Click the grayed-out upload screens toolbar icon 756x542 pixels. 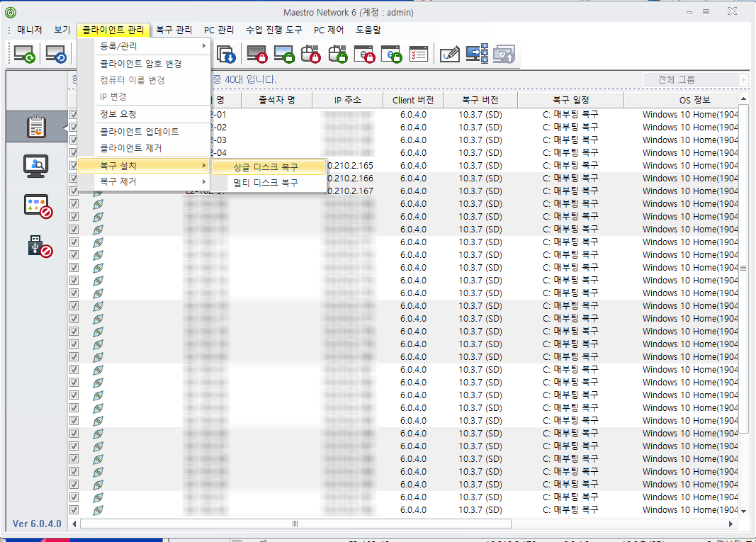pos(504,54)
